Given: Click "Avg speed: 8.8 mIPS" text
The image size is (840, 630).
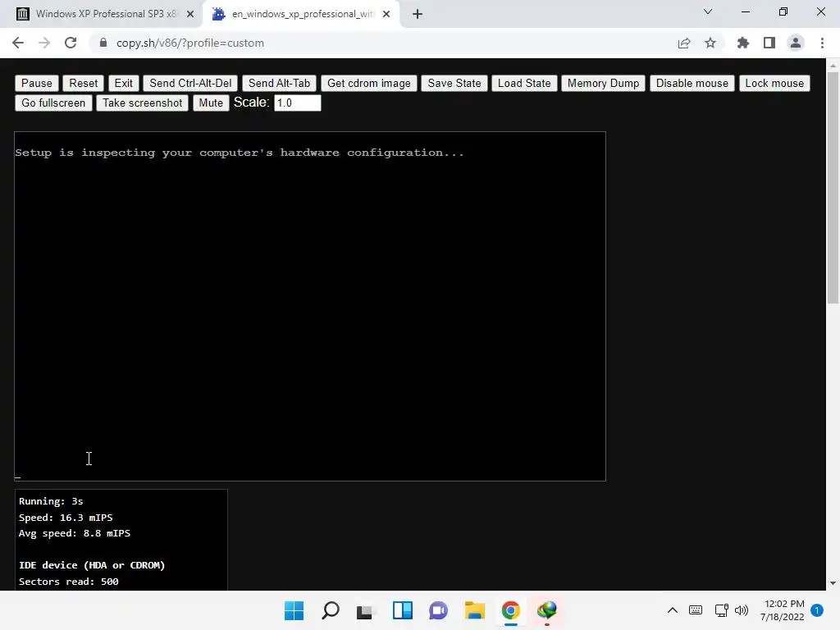Looking at the screenshot, I should (x=75, y=533).
